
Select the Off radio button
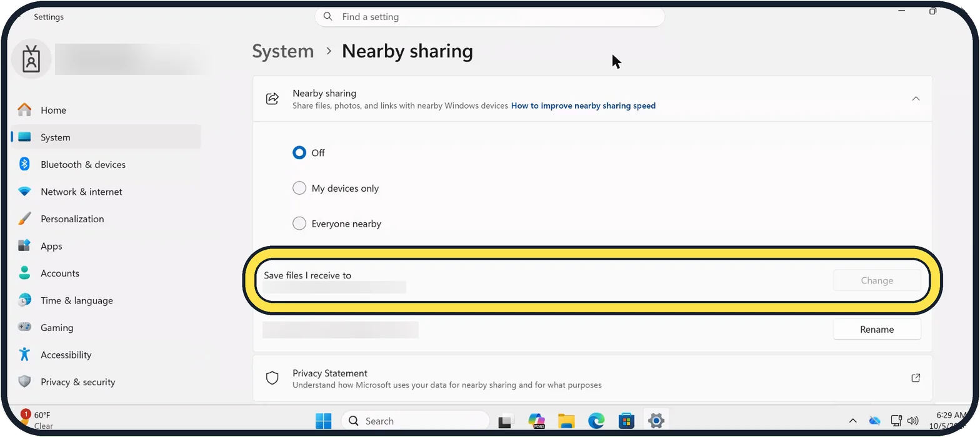click(x=299, y=152)
